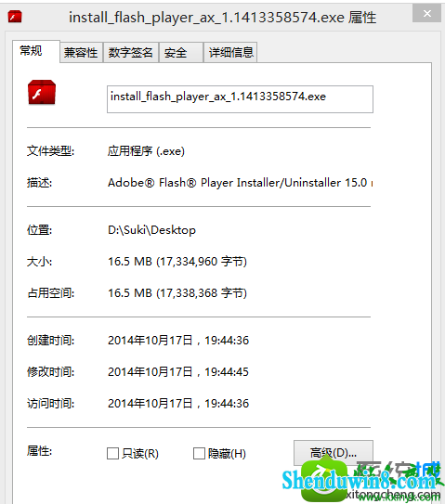This screenshot has width=445, height=504.
Task: Click the 占用空间 label
Action: pyautogui.click(x=51, y=292)
